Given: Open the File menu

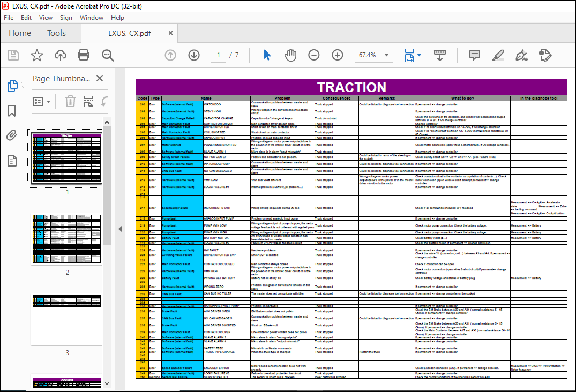Looking at the screenshot, I should pyautogui.click(x=9, y=18).
